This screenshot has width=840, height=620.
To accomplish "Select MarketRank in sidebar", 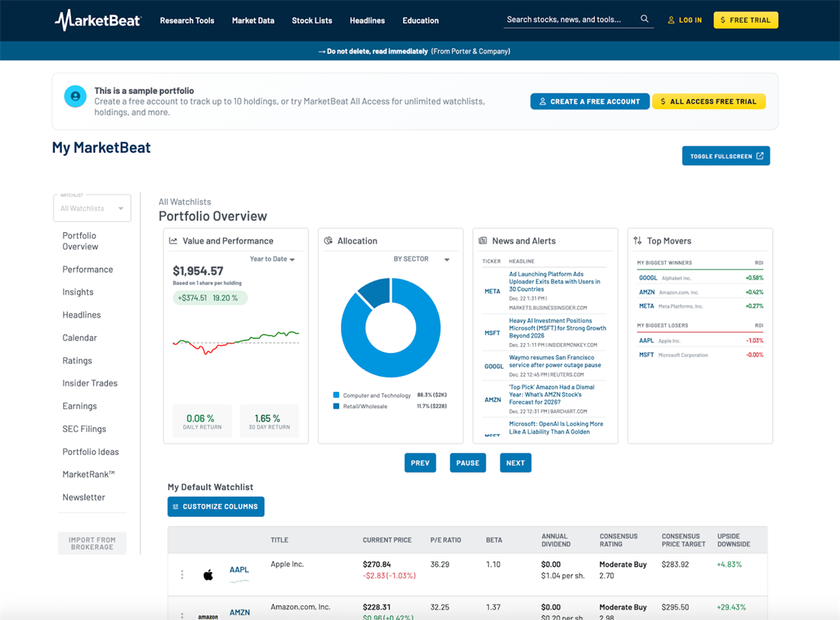I will tap(89, 474).
